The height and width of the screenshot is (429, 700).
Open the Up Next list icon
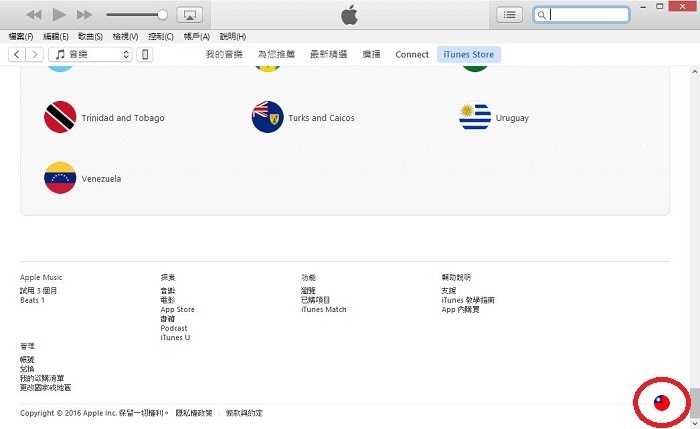509,15
